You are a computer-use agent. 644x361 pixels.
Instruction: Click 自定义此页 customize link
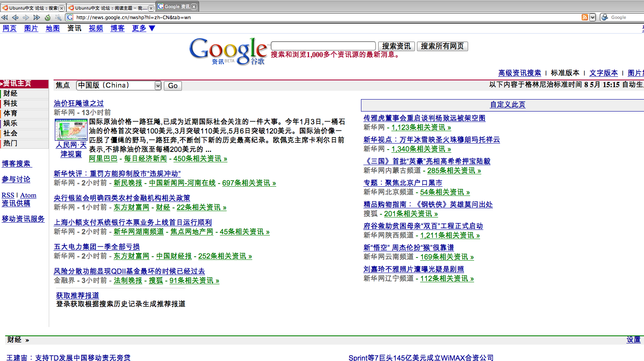(x=508, y=104)
